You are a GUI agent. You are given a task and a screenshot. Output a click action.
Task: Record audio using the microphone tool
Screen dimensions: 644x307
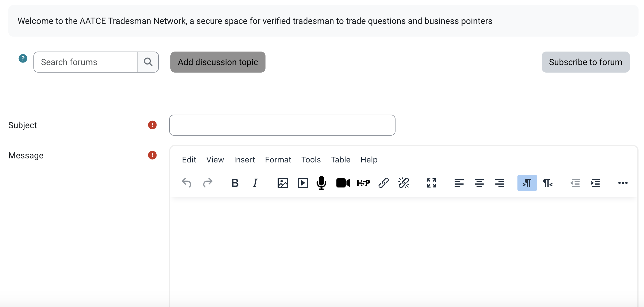tap(321, 183)
